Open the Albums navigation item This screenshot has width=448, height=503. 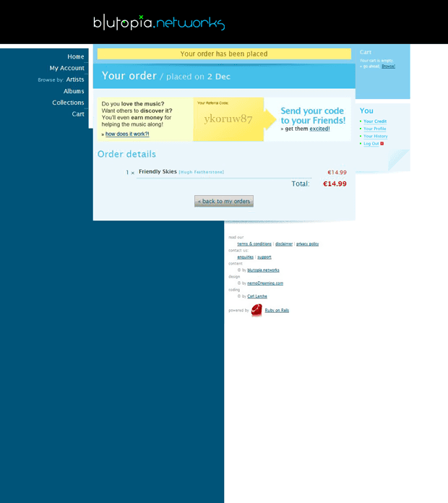74,91
